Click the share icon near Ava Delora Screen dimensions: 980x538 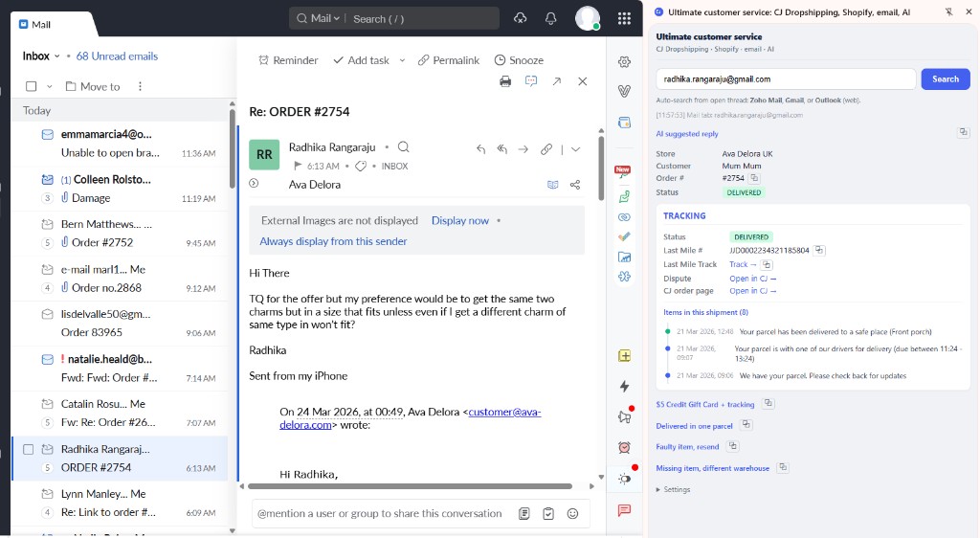coord(575,185)
